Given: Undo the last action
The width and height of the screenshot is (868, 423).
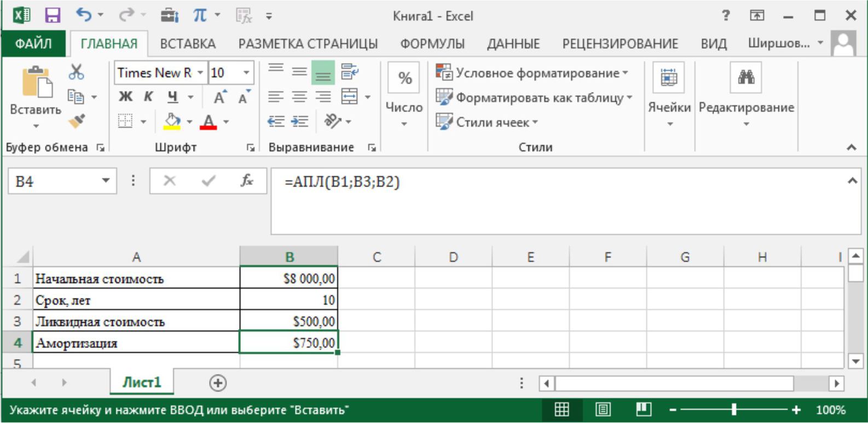Looking at the screenshot, I should (84, 15).
